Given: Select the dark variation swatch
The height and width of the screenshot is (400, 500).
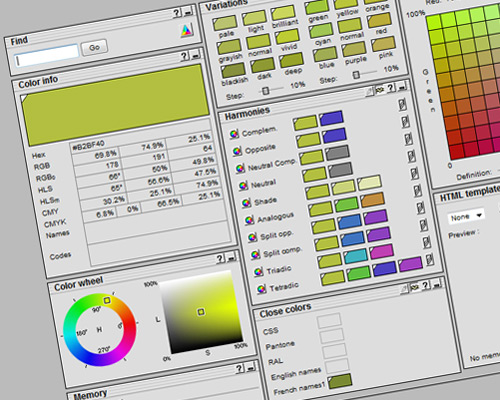Looking at the screenshot, I should [x=262, y=65].
